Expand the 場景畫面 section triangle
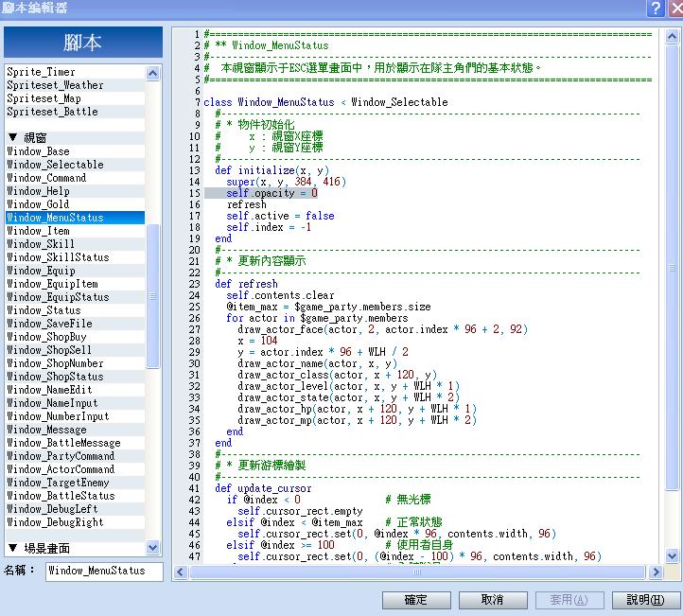The width and height of the screenshot is (683, 616). coord(13,548)
